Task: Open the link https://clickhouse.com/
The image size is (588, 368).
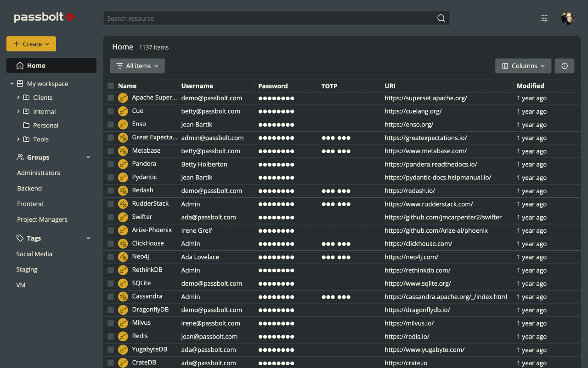Action: pyautogui.click(x=418, y=243)
